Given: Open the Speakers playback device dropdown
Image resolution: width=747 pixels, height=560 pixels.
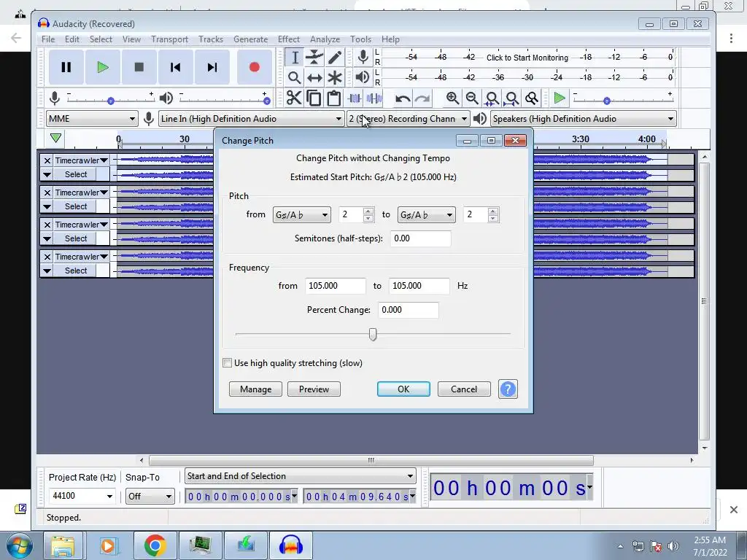Looking at the screenshot, I should coord(584,119).
